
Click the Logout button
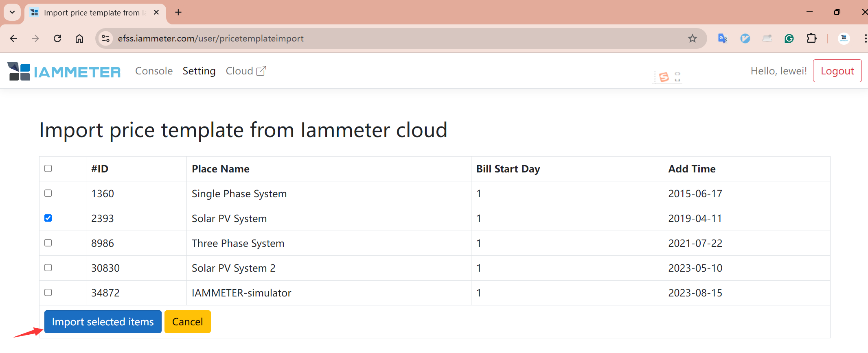(x=837, y=71)
